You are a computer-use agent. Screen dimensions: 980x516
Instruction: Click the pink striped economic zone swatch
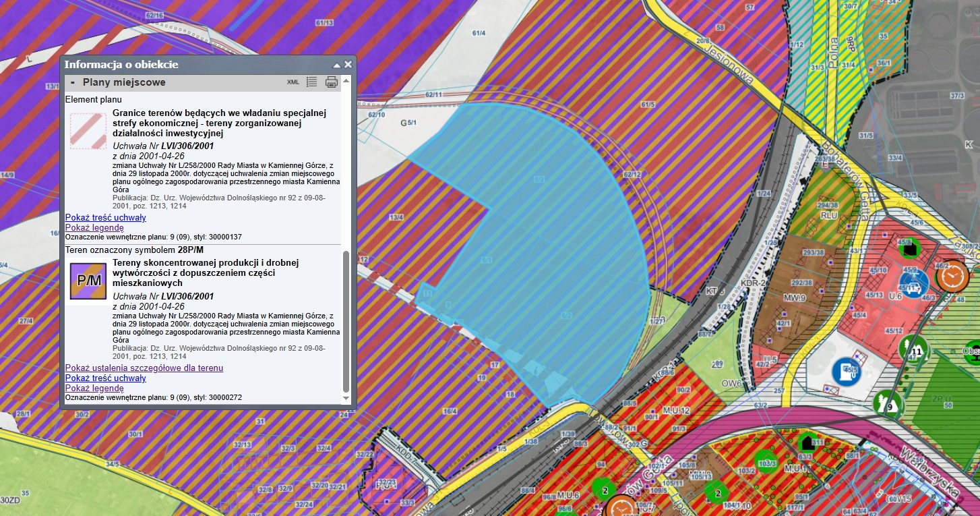(x=88, y=131)
